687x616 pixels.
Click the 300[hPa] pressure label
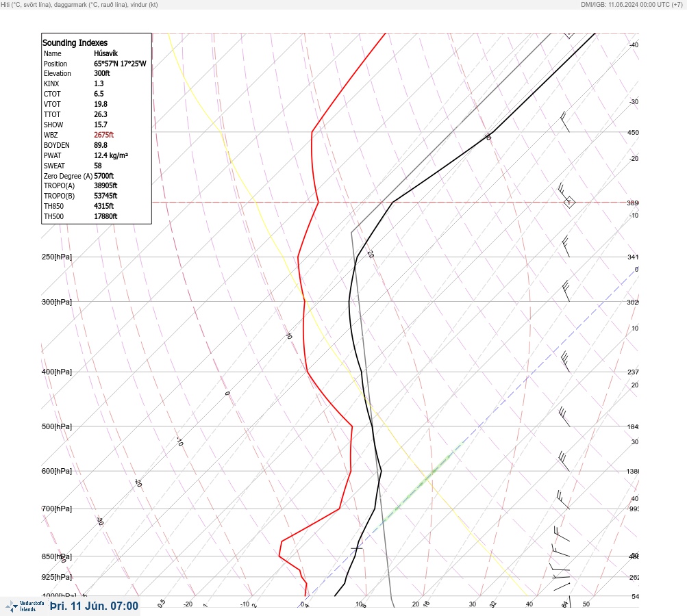click(57, 302)
